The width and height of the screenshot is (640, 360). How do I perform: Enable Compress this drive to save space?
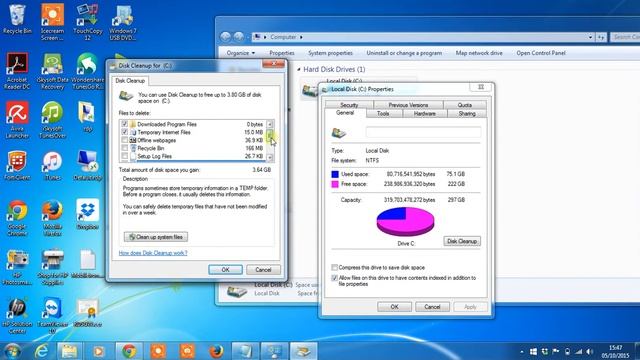[334, 267]
